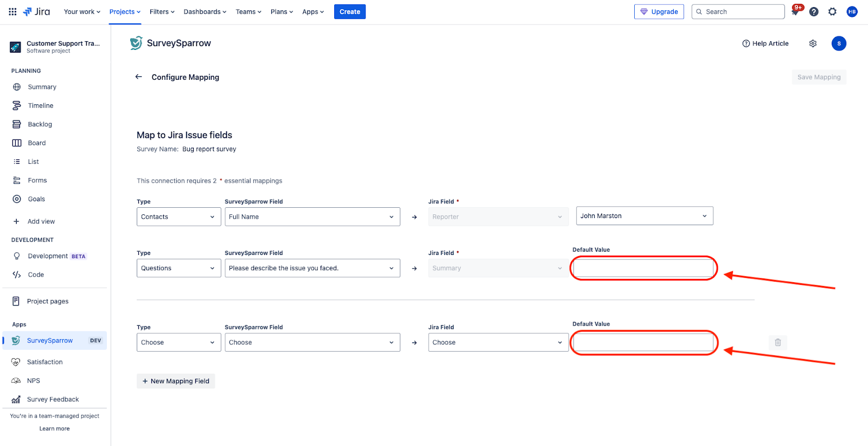This screenshot has width=868, height=446.
Task: Open the Questions type dropdown
Action: coord(178,268)
